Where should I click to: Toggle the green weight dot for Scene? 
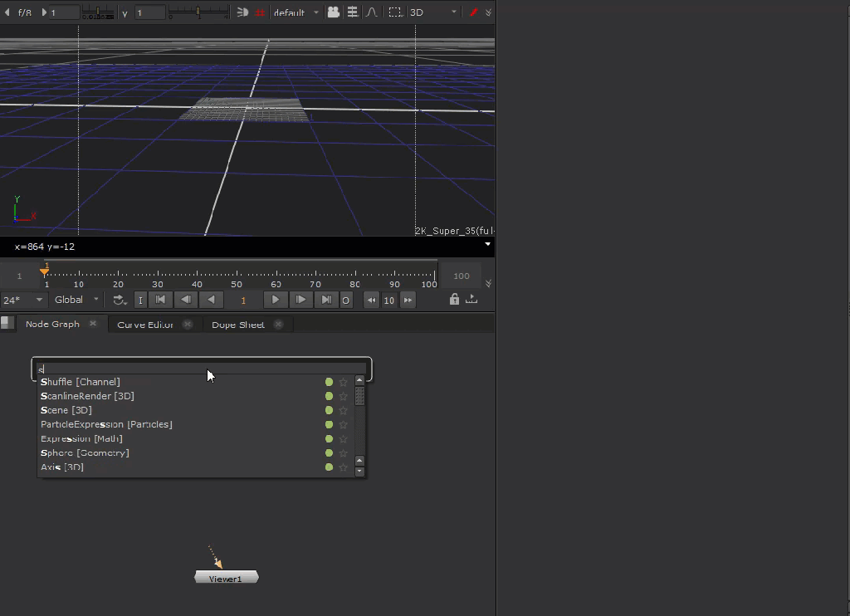329,410
